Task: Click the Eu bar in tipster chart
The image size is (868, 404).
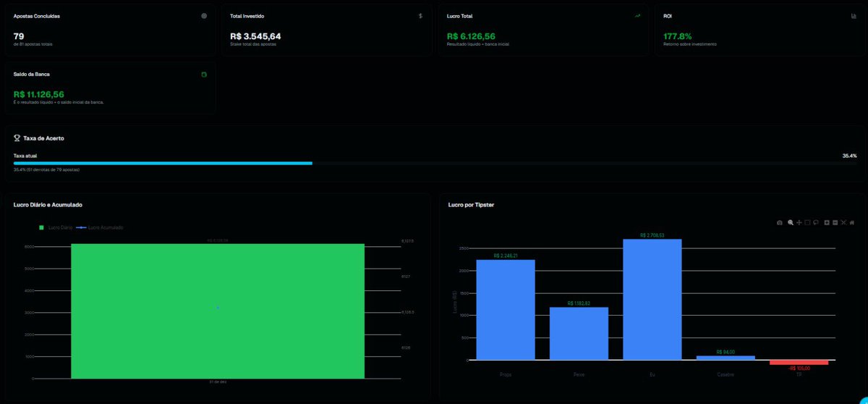Action: pos(652,299)
